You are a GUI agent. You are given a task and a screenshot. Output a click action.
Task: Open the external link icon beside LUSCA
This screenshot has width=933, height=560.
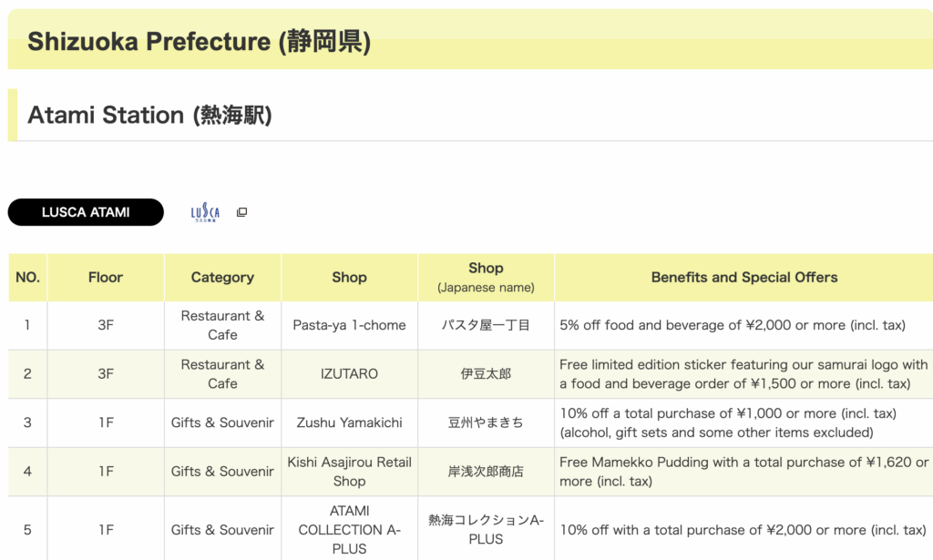click(241, 212)
